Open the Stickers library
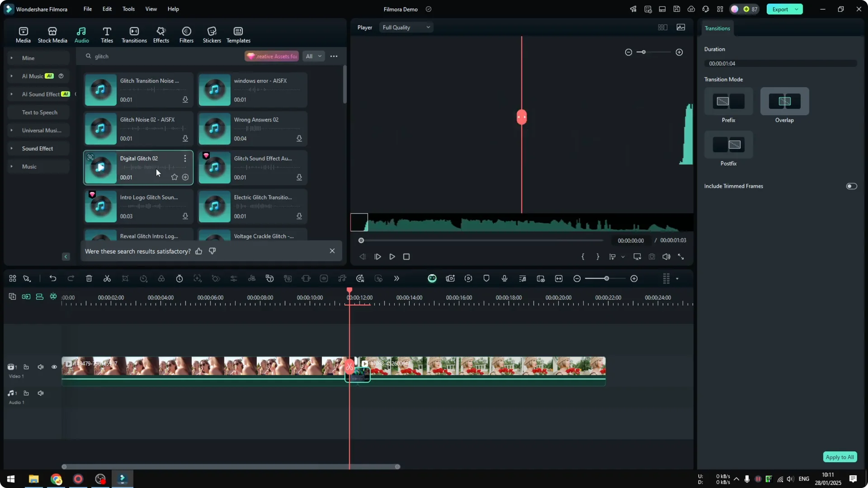This screenshot has width=868, height=488. click(x=211, y=34)
